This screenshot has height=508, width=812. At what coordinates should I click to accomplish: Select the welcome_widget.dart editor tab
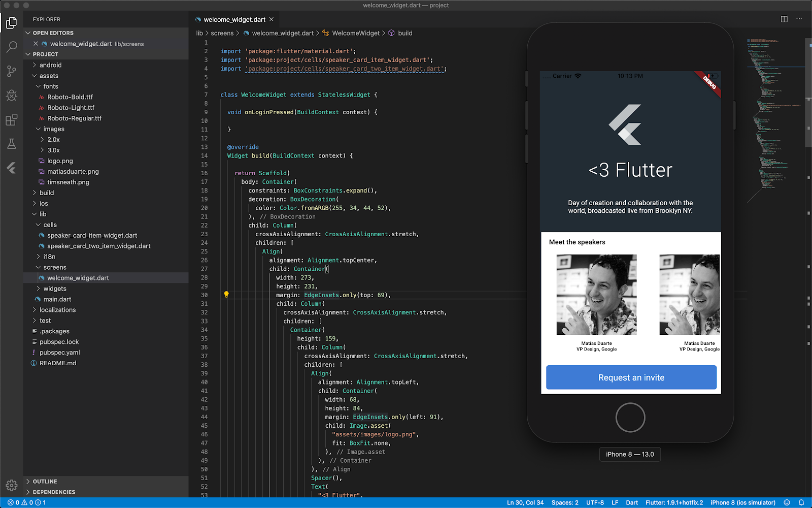[234, 20]
